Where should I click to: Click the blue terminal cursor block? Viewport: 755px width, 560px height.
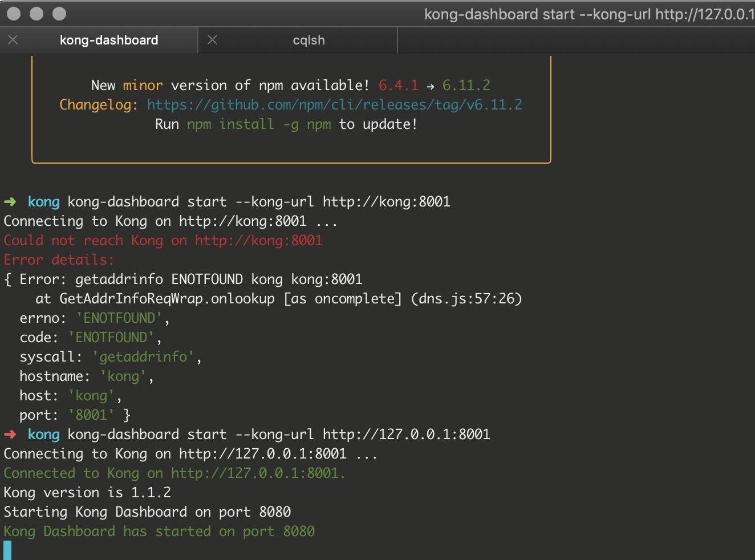(7, 550)
